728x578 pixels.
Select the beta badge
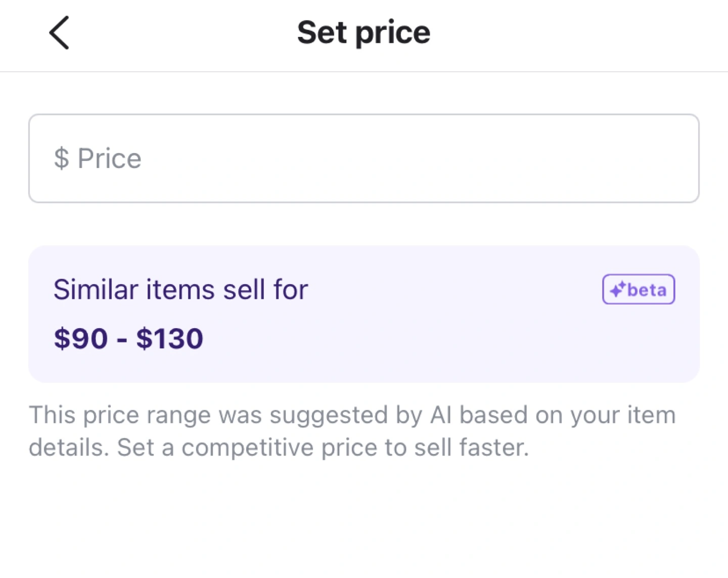[x=638, y=289]
